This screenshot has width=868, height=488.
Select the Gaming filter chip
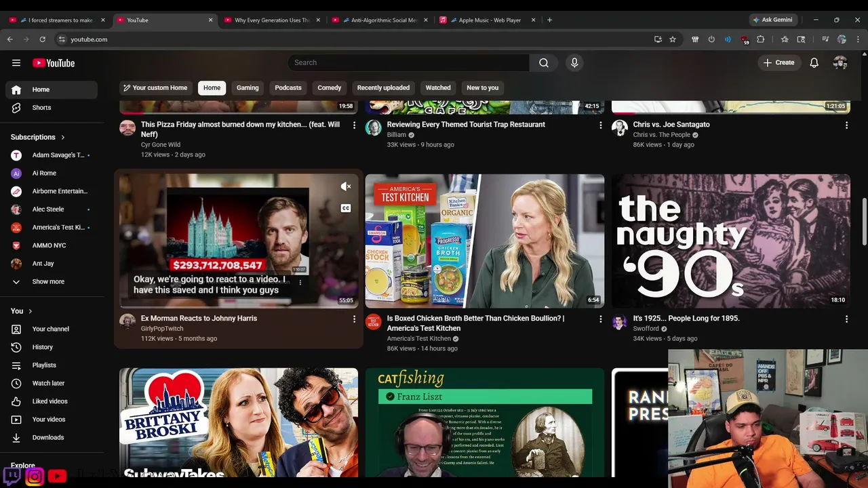tap(248, 87)
